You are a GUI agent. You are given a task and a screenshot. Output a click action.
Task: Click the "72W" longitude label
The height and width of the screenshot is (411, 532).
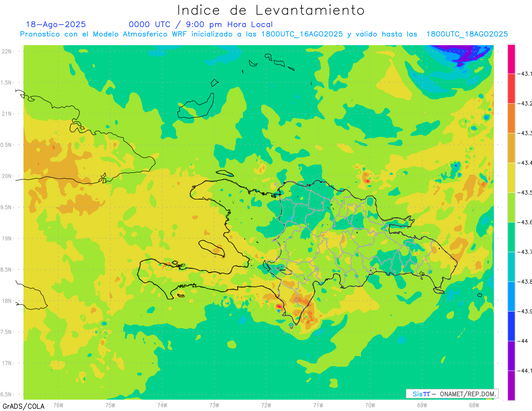266,405
